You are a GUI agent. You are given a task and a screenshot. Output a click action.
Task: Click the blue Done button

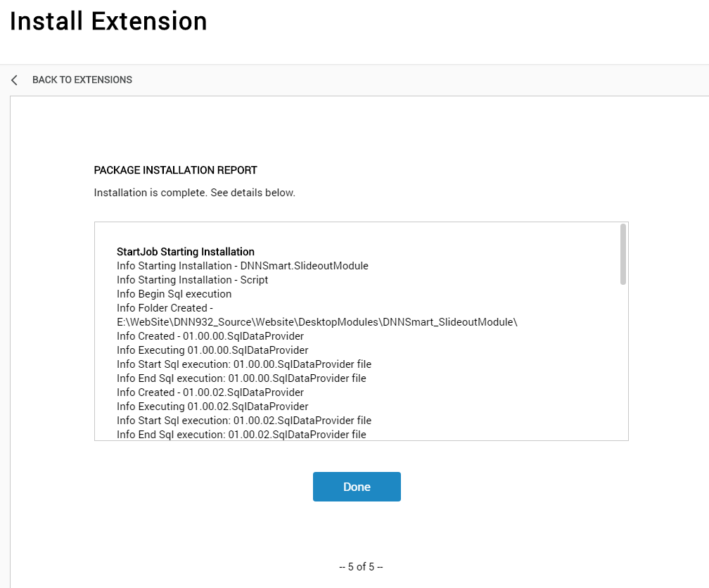(357, 487)
